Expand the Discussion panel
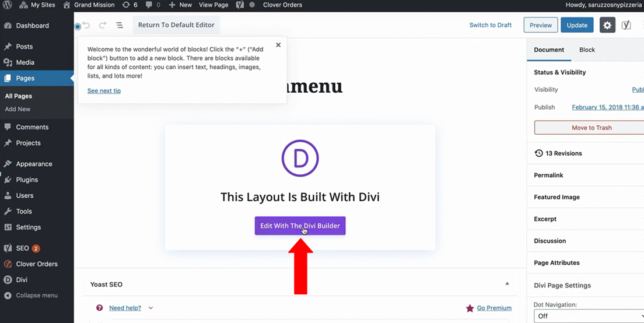 coord(585,241)
